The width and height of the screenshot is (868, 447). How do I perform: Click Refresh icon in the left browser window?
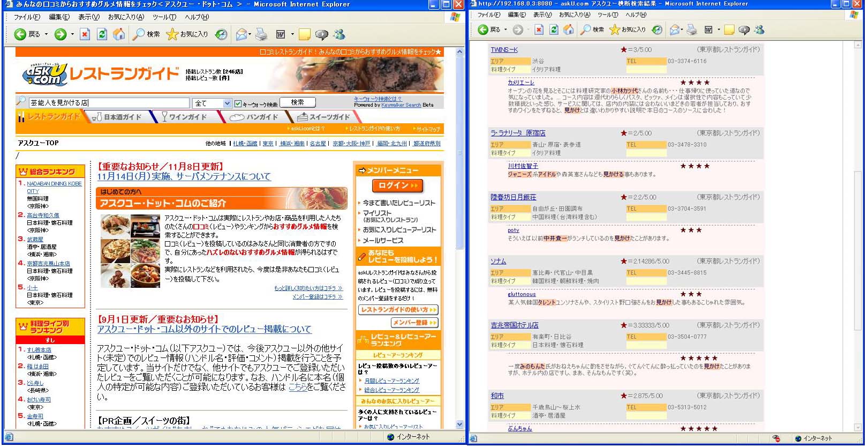(102, 35)
